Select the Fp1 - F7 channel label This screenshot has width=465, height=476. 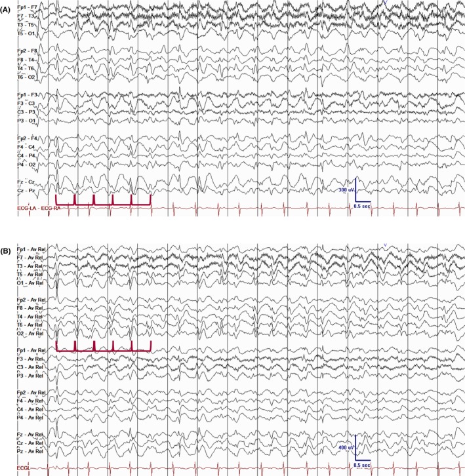pyautogui.click(x=28, y=7)
